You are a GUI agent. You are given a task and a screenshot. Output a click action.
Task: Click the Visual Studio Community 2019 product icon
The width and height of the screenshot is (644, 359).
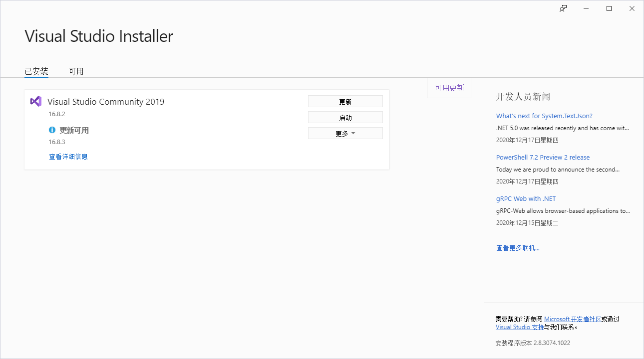tap(35, 101)
